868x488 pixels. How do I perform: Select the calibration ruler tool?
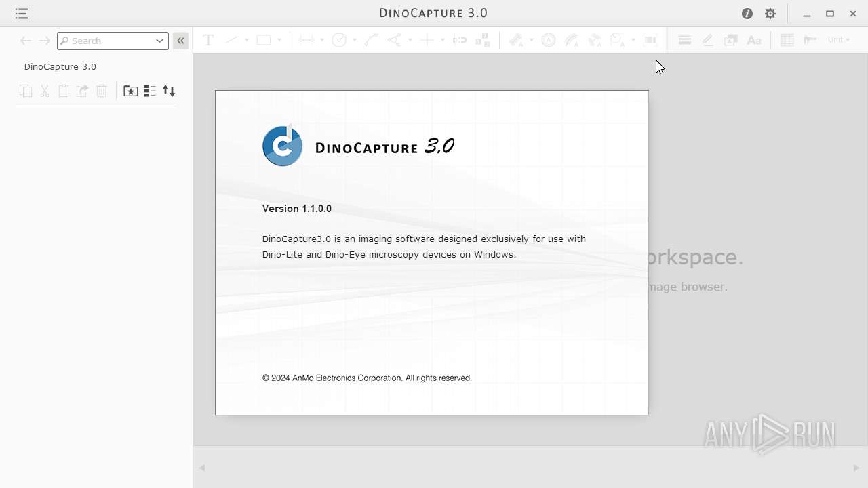tap(517, 40)
